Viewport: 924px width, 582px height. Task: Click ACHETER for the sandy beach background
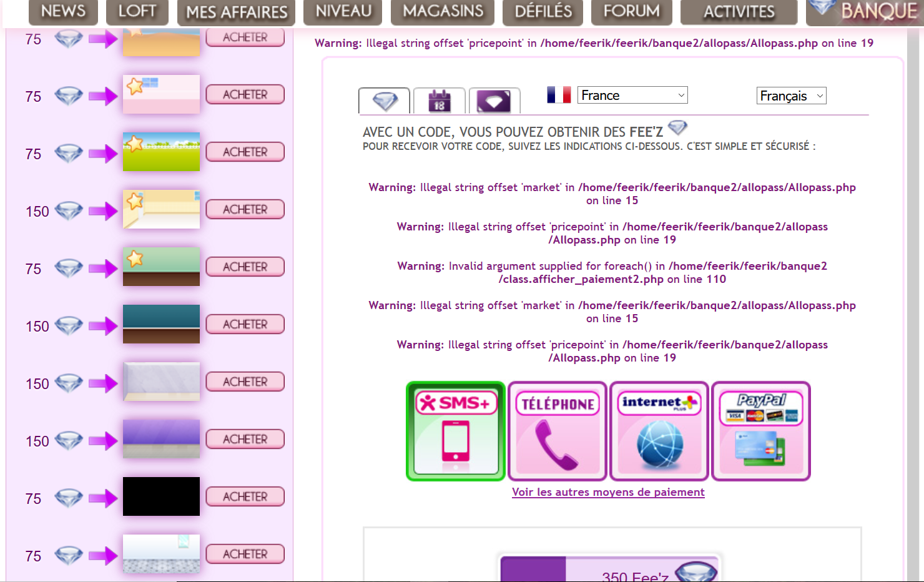(245, 37)
